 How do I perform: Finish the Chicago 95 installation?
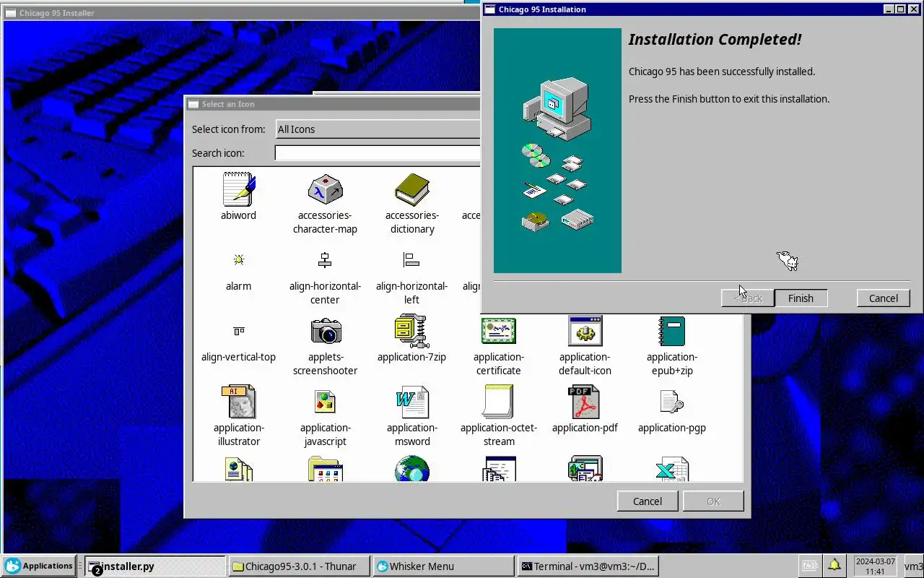coord(801,298)
